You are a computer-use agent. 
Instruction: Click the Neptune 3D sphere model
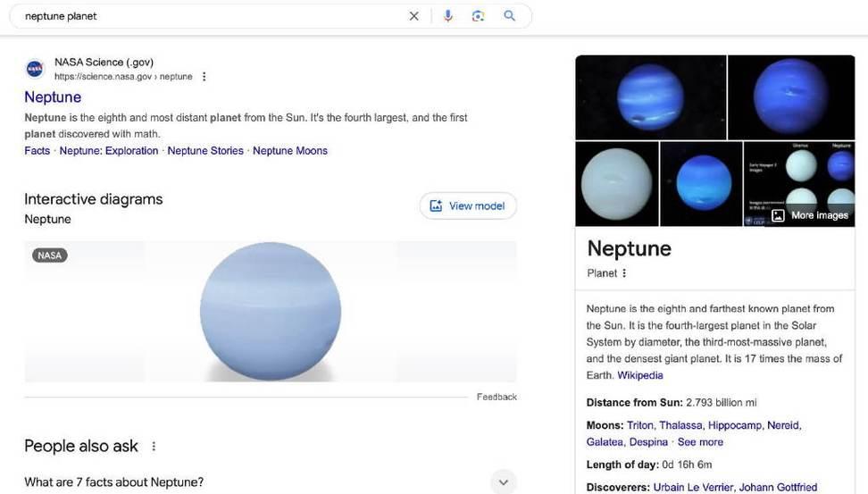(271, 311)
